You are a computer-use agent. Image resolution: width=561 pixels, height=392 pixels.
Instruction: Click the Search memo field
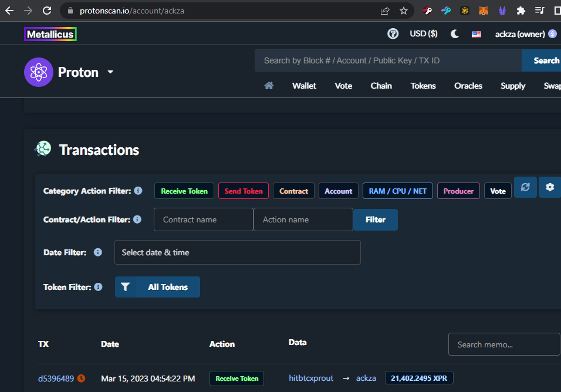click(504, 344)
